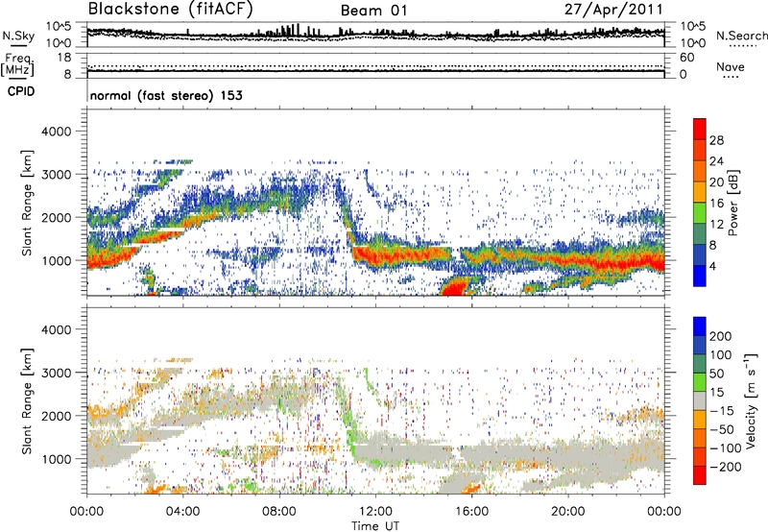Click the "04:00" time axis label
This screenshot has width=768, height=532.
click(x=183, y=511)
